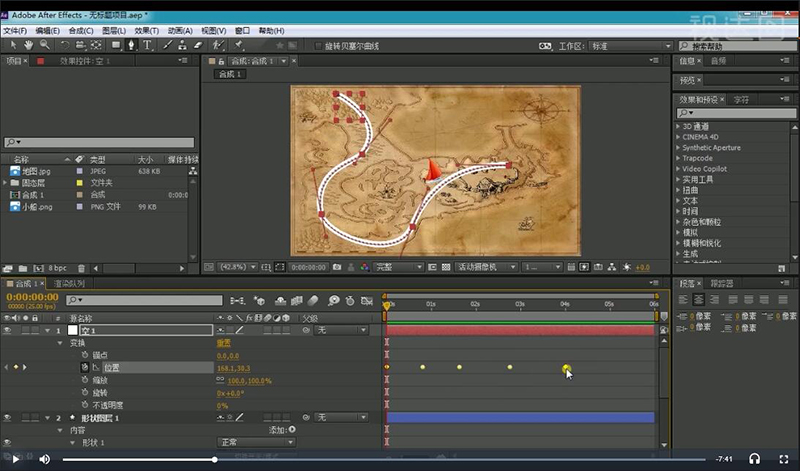The width and height of the screenshot is (800, 471).
Task: Take snapshot with the camera icon
Action: click(x=338, y=267)
